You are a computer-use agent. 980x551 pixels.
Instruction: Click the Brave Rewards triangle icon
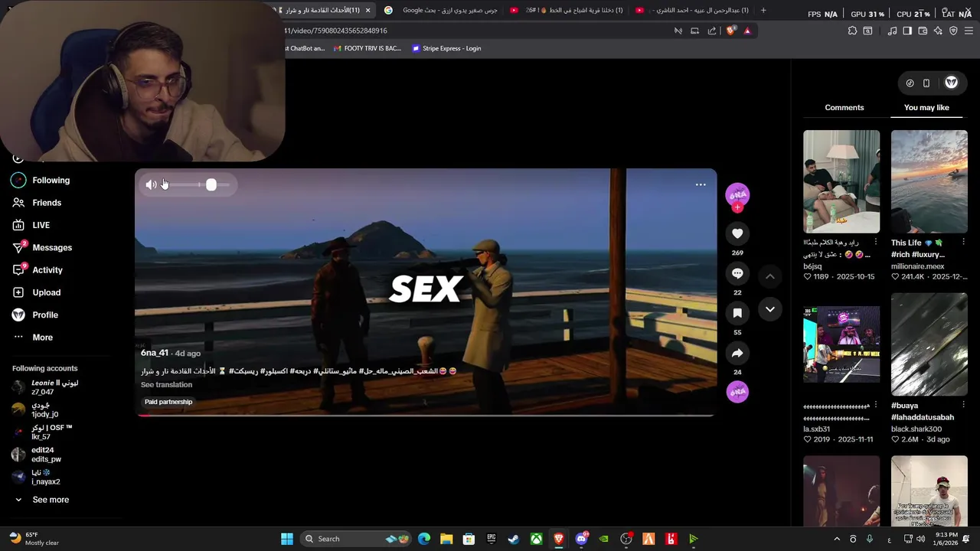pos(747,31)
